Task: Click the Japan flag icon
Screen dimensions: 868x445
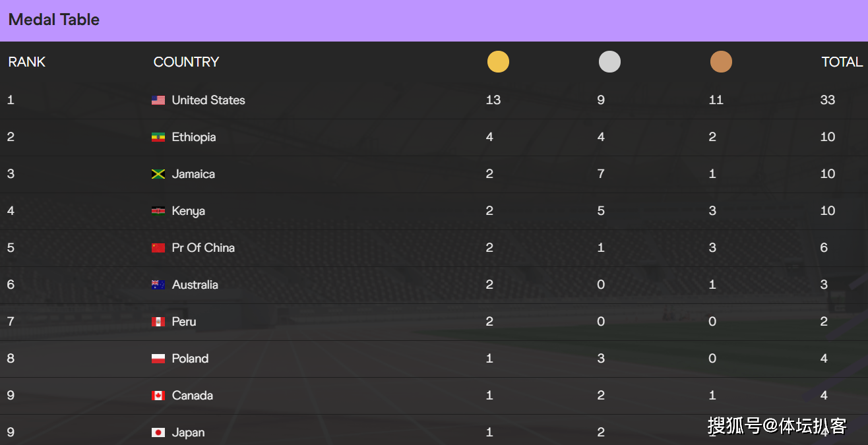Action: (x=158, y=432)
